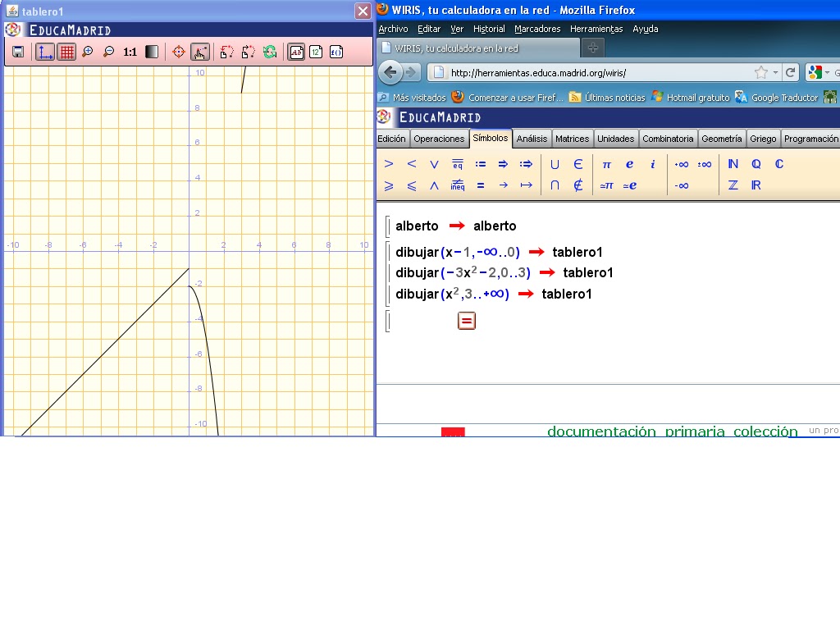840x630 pixels.
Task: Open the Marcadores menu
Action: click(x=537, y=29)
